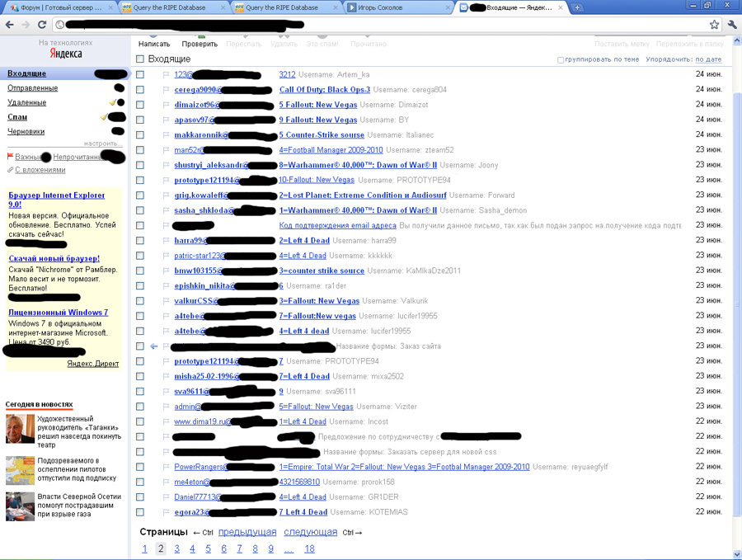Open Call Of Duty: Black Ops-3 message
This screenshot has height=560, width=742.
point(325,89)
